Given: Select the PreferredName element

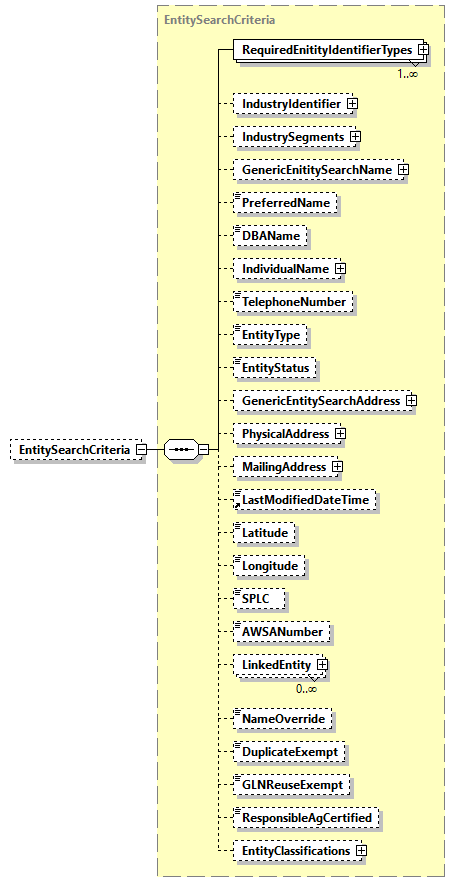Looking at the screenshot, I should coord(285,203).
